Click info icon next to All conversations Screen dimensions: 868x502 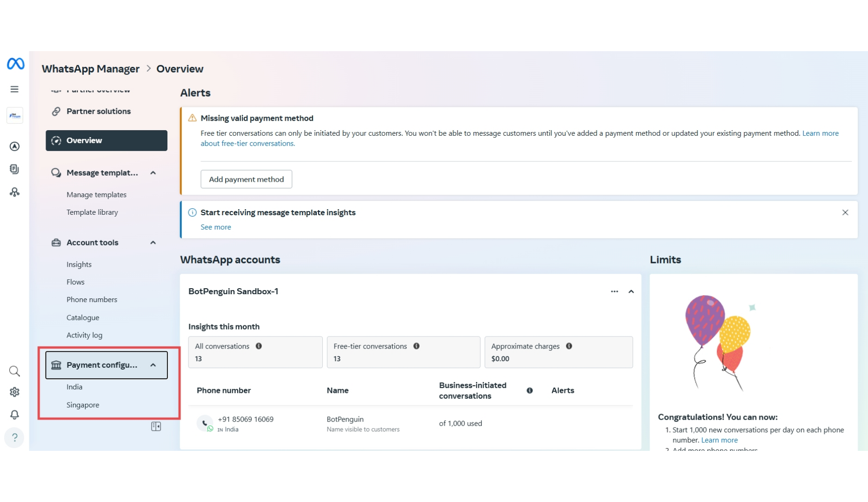point(259,346)
